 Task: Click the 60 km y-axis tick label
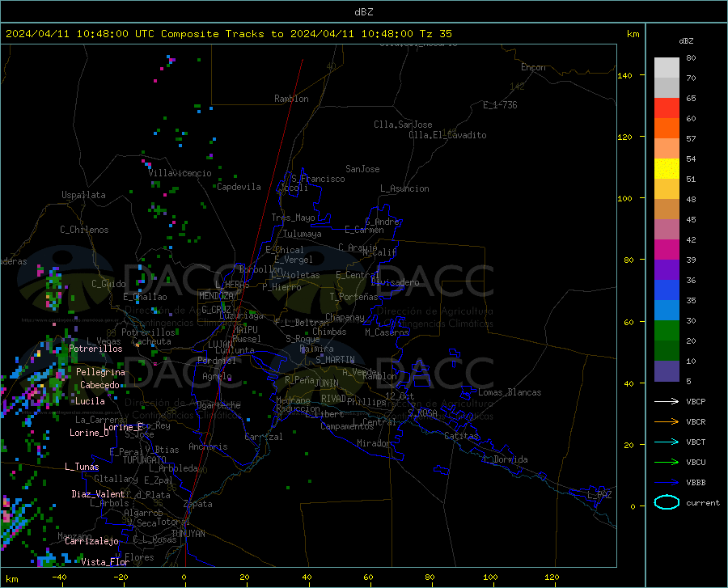pyautogui.click(x=629, y=322)
